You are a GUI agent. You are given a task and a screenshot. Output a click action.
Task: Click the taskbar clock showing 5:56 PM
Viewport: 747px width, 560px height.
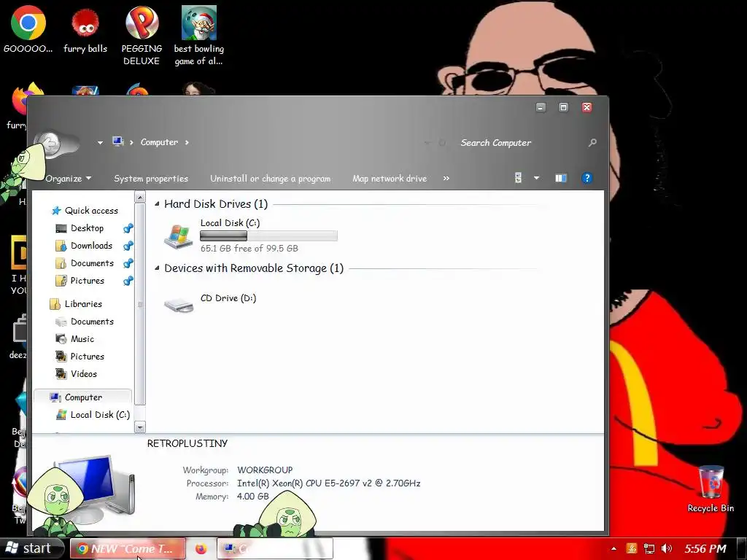(705, 549)
